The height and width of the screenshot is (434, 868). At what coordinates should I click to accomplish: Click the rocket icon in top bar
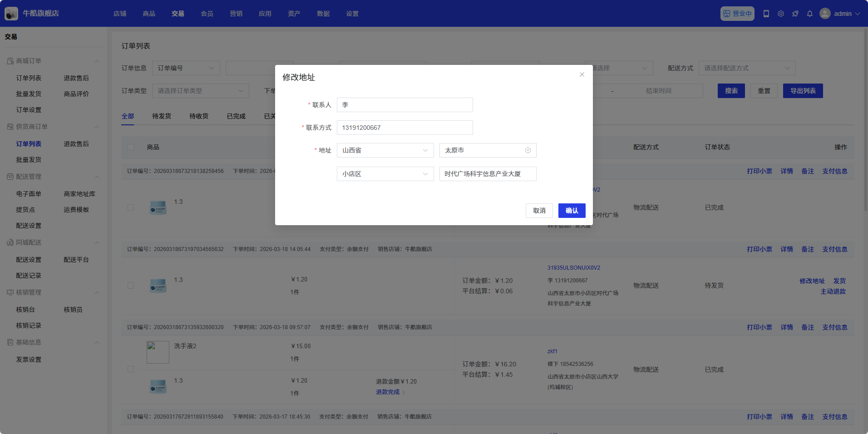pyautogui.click(x=795, y=14)
